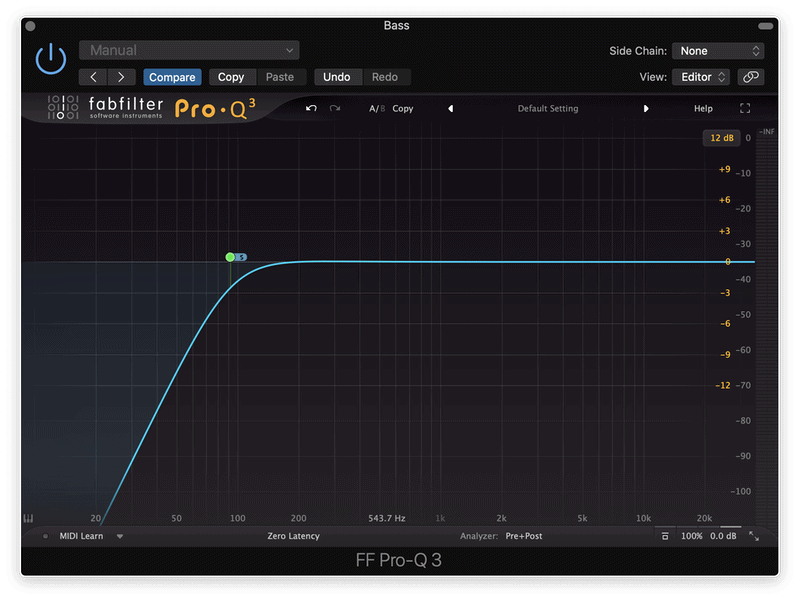The width and height of the screenshot is (800, 600).
Task: Toggle the Compare button
Action: [x=172, y=77]
